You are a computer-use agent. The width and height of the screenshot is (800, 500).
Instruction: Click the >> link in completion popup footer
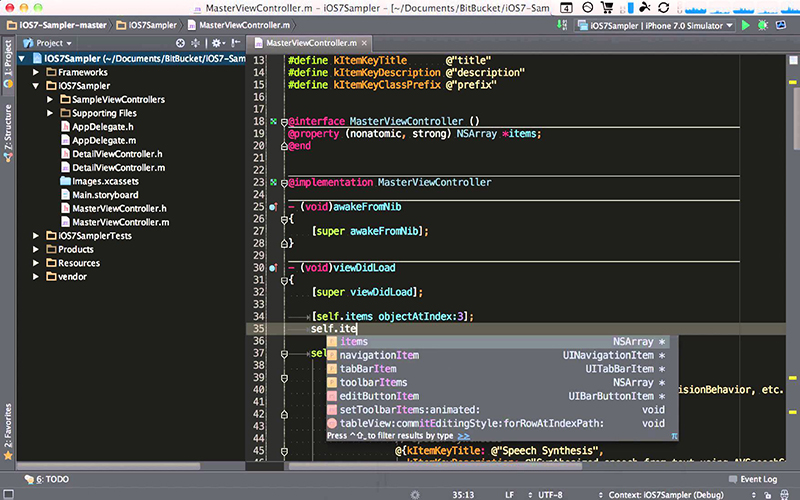pyautogui.click(x=464, y=436)
